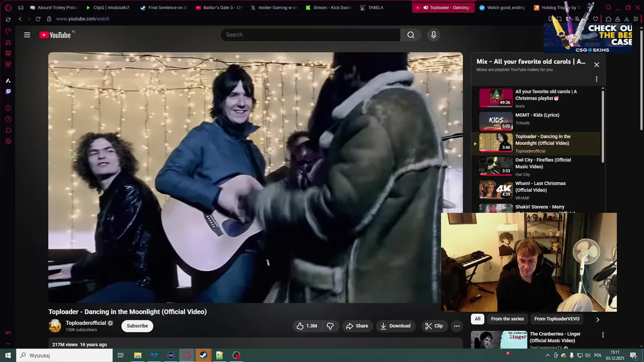Dislike the Toploader video

pos(330,326)
